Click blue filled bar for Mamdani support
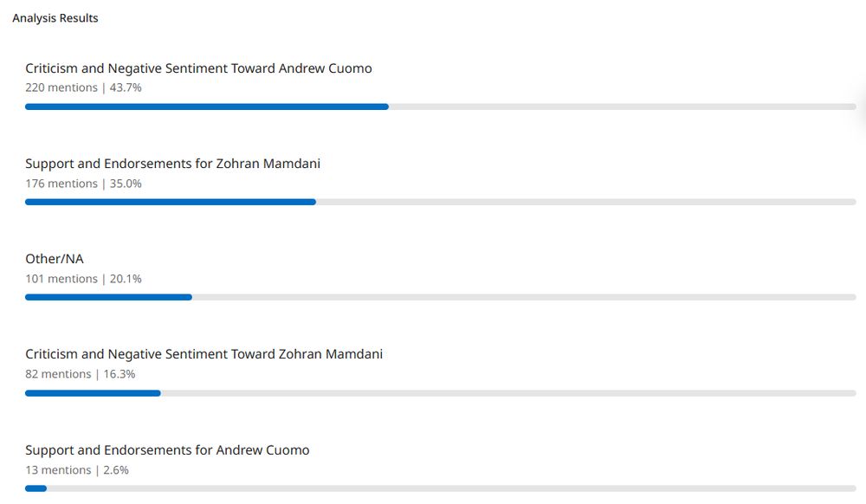This screenshot has width=866, height=504. click(x=170, y=202)
